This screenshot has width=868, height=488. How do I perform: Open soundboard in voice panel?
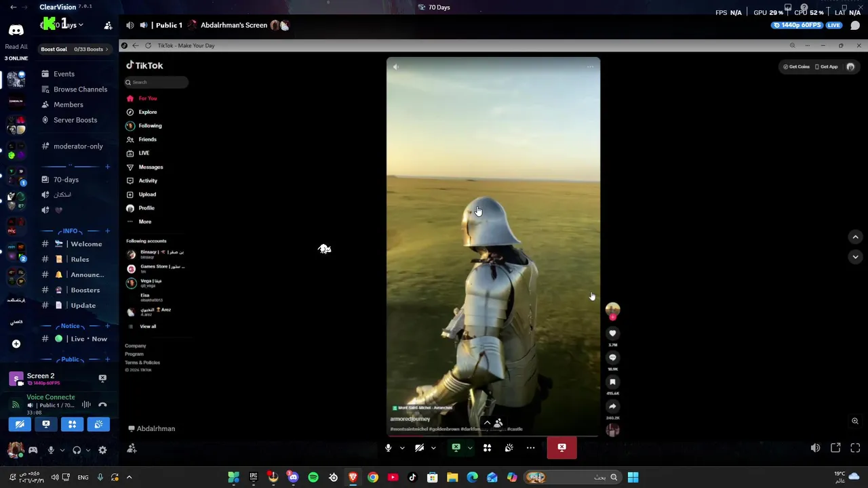(98, 424)
